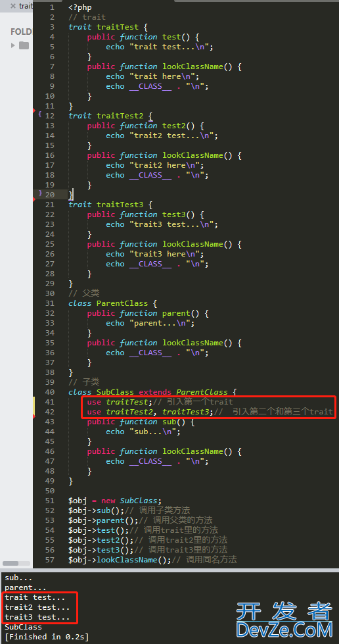Click 'public function parent()' on line 32

click(x=143, y=313)
